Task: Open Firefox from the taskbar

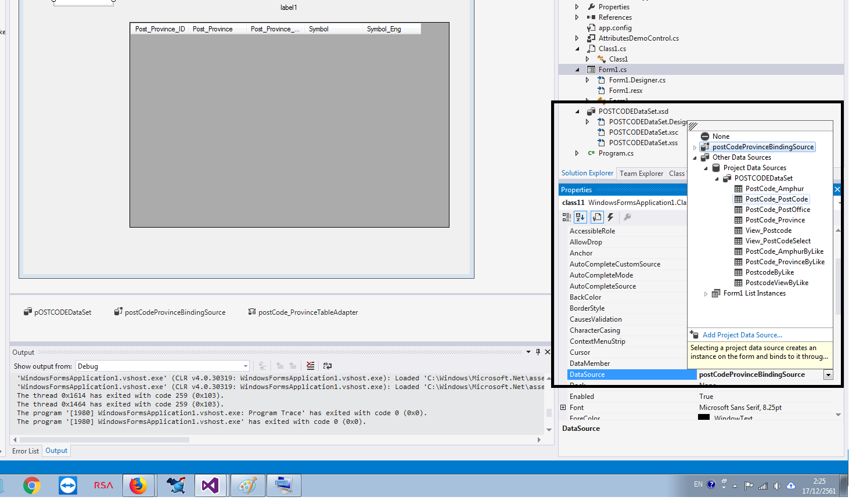Action: tap(138, 485)
